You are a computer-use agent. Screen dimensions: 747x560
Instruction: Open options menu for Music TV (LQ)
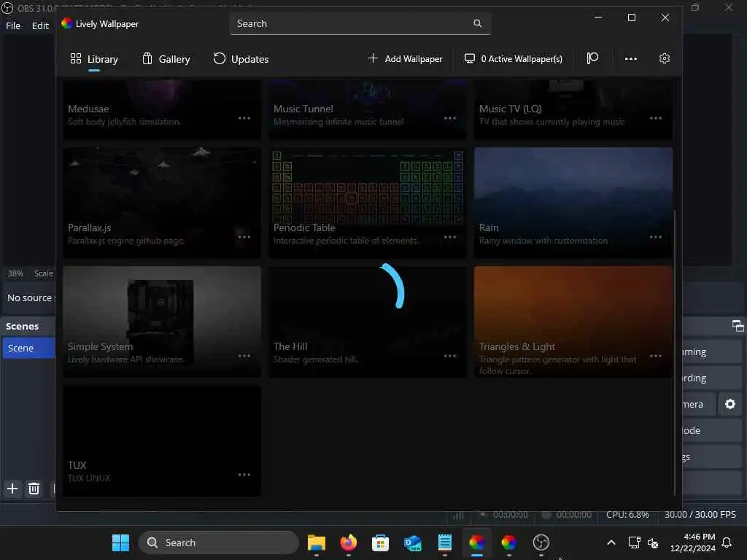[656, 118]
